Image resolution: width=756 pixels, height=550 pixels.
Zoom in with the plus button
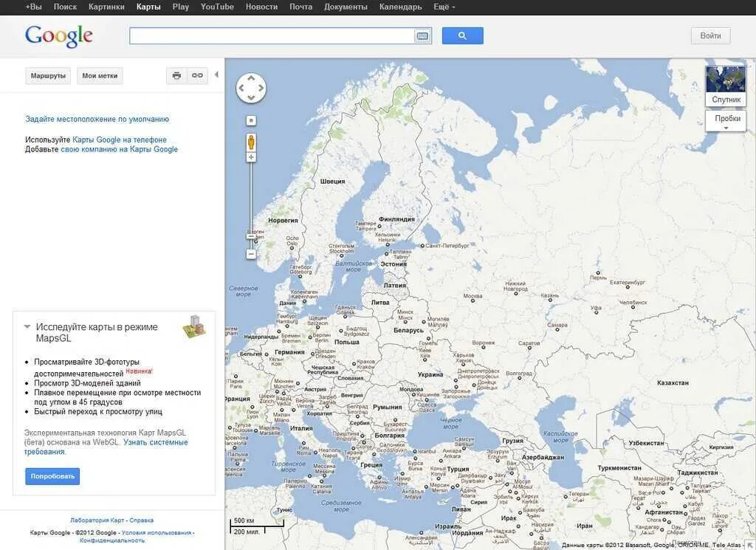tap(251, 157)
